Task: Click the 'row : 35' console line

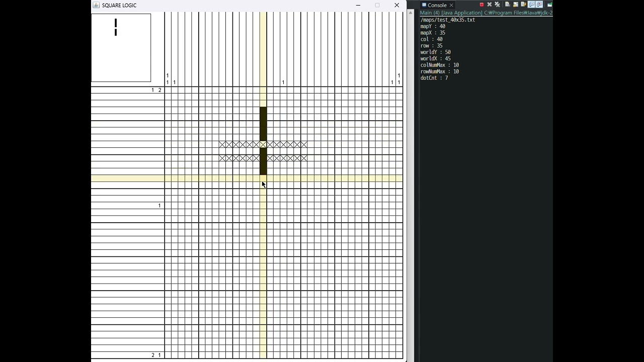Action: point(431,46)
